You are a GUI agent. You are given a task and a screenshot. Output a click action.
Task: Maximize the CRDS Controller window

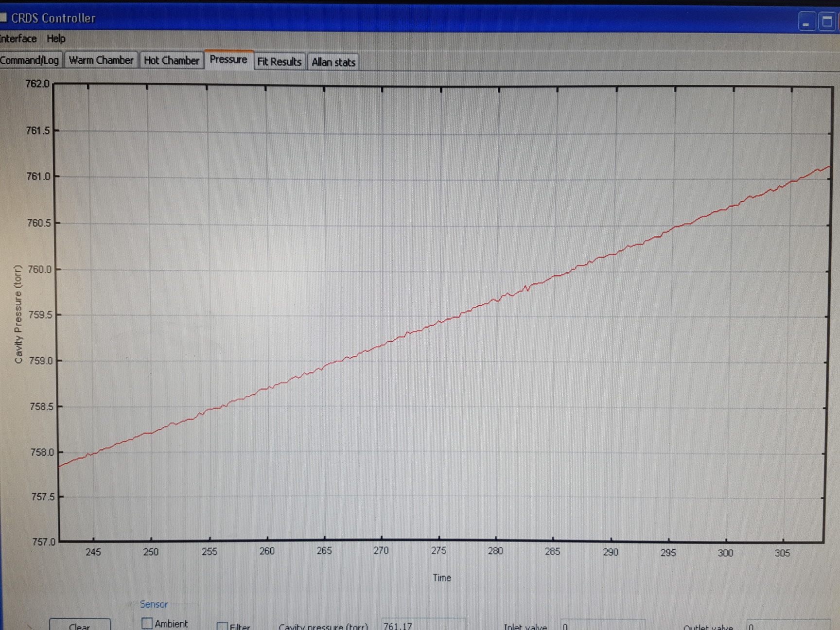click(x=827, y=21)
